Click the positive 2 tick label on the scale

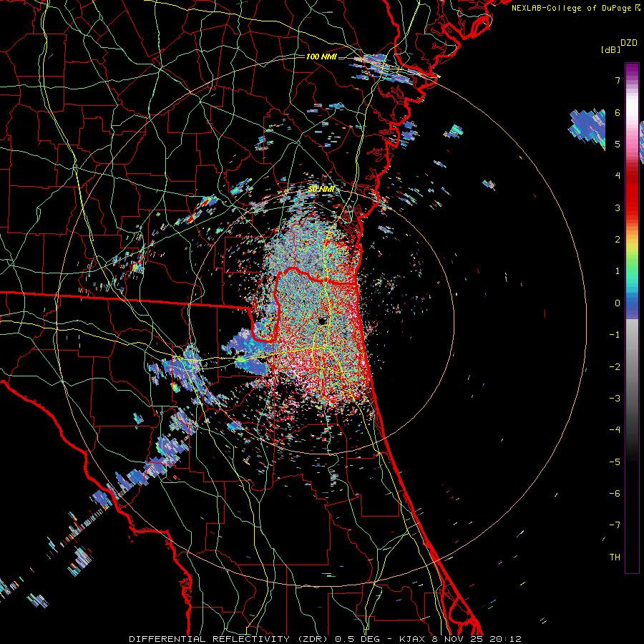(618, 240)
